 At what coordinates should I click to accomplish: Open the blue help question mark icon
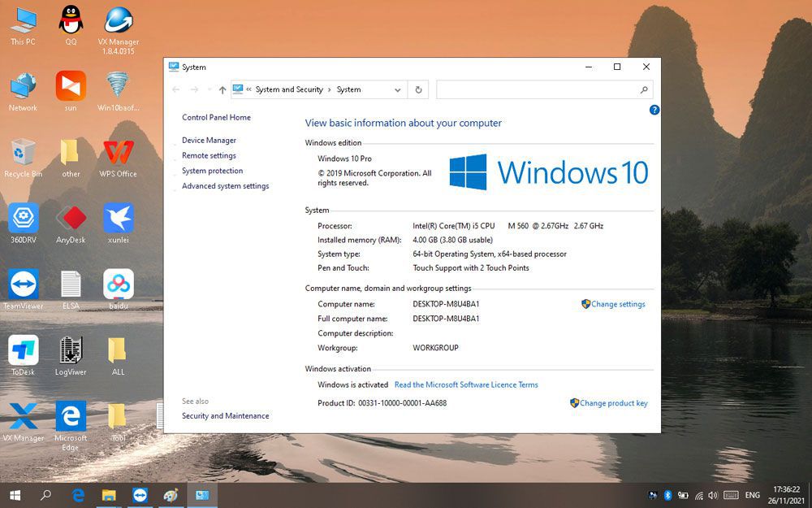[x=654, y=110]
